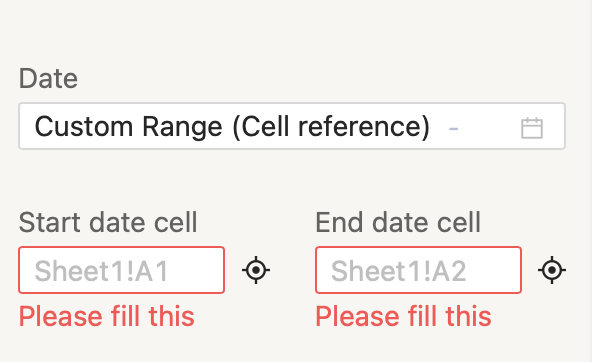Focus the End date cell input
Image resolution: width=592 pixels, height=362 pixels.
(418, 270)
